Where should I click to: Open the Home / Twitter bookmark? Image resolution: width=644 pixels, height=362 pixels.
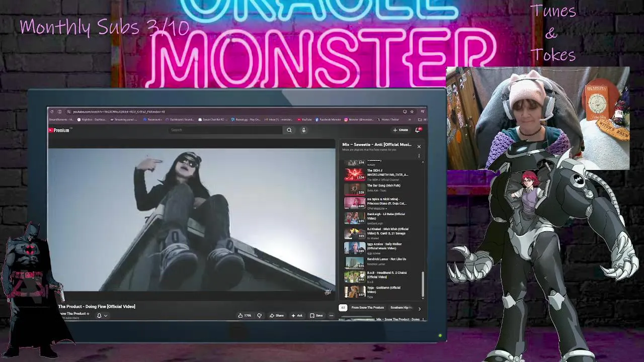point(388,120)
